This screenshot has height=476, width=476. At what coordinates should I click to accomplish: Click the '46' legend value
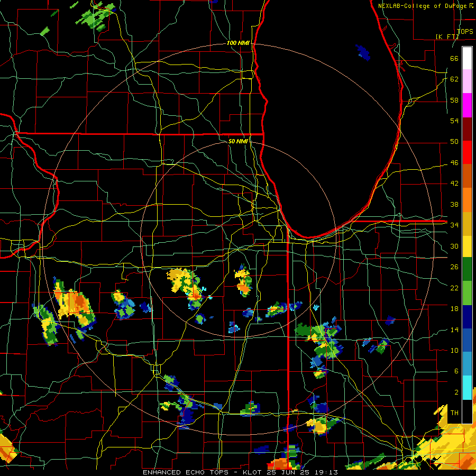[454, 162]
